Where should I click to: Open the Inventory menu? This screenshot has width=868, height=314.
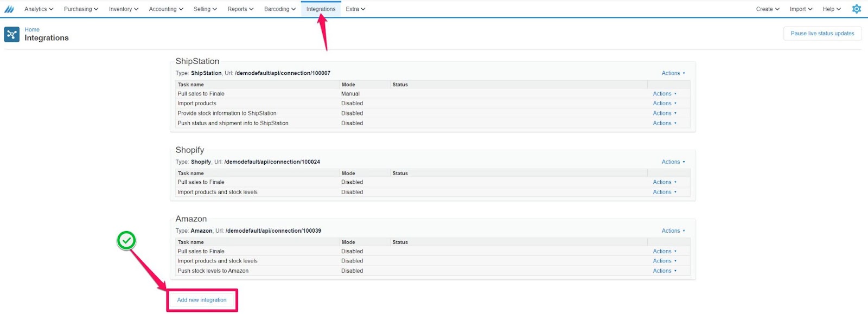tap(123, 9)
